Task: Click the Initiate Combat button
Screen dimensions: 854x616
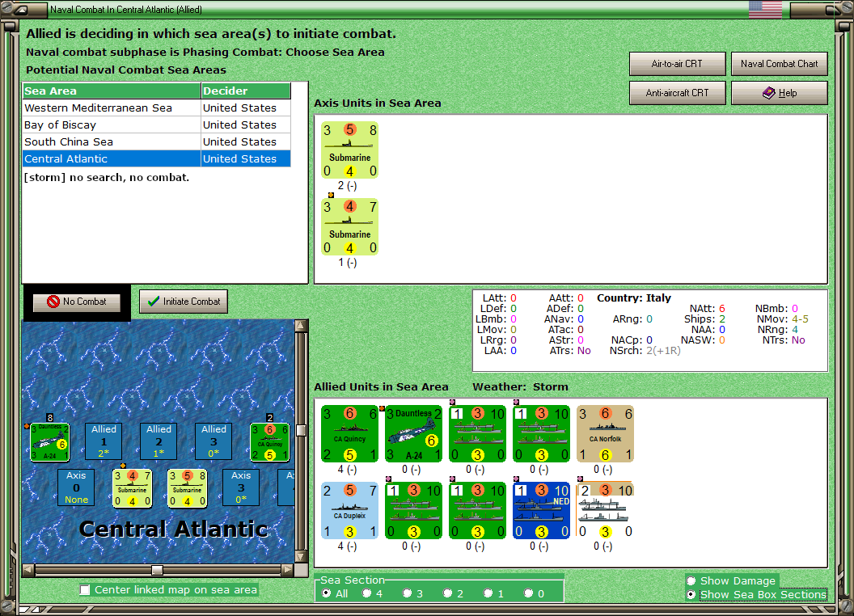Action: tap(184, 302)
